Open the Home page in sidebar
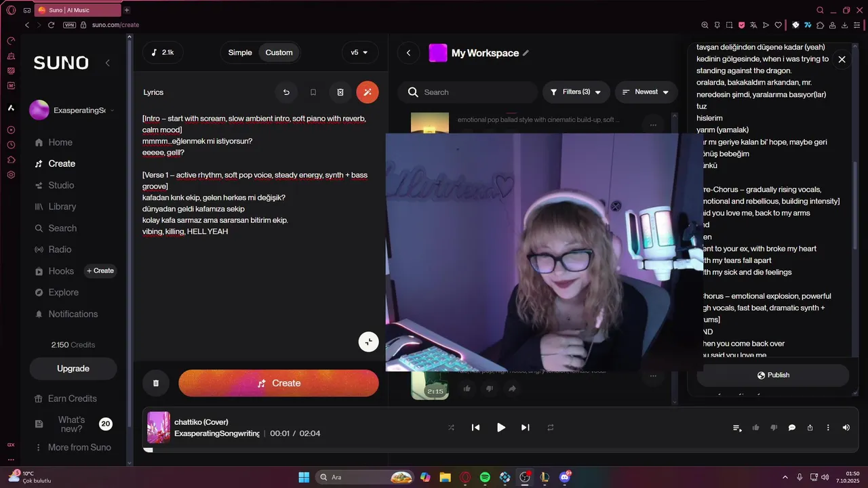 pos(54,142)
